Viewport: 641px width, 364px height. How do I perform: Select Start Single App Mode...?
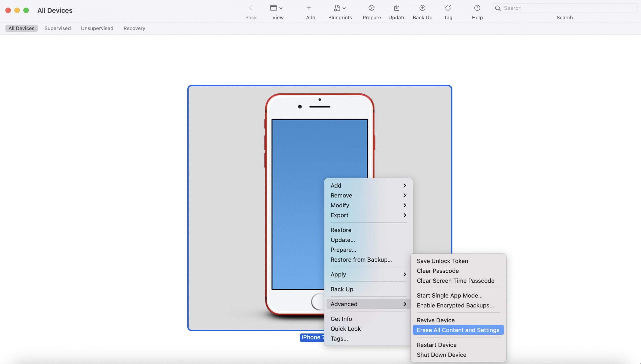tap(458, 295)
